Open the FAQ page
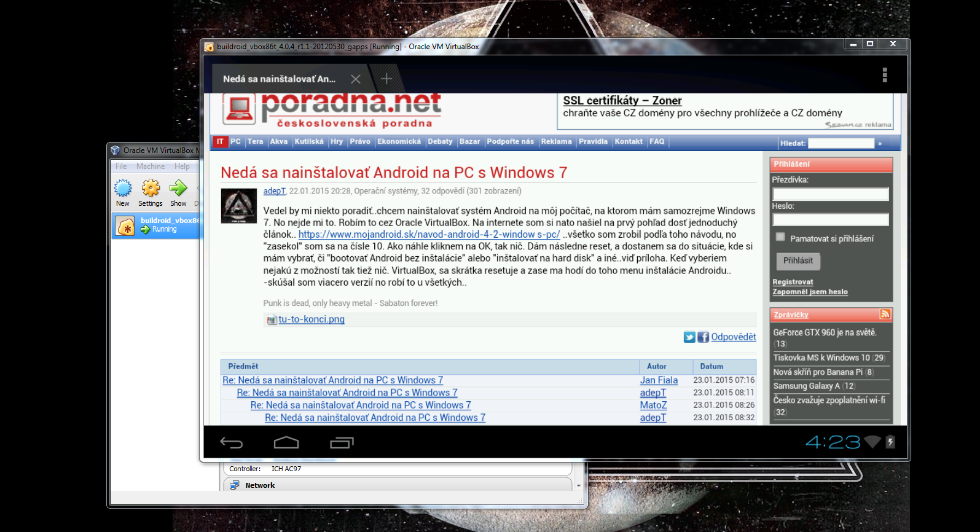The image size is (980, 532). tap(657, 142)
